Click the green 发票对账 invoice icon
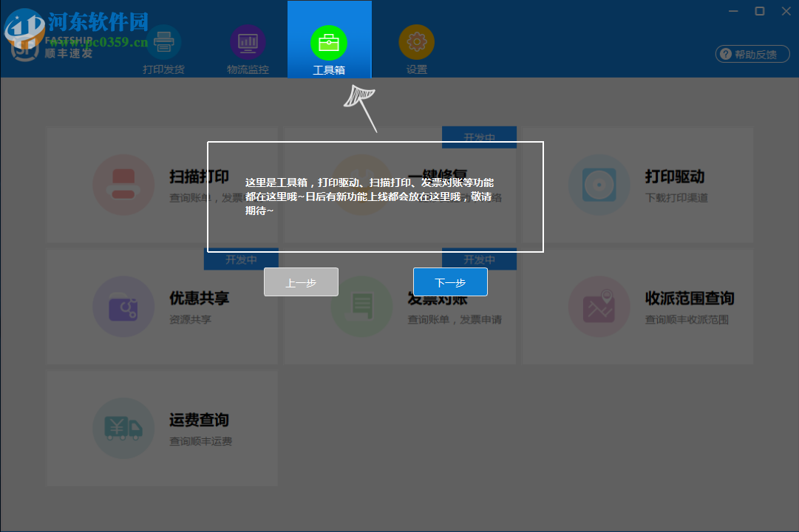799x532 pixels. point(361,307)
